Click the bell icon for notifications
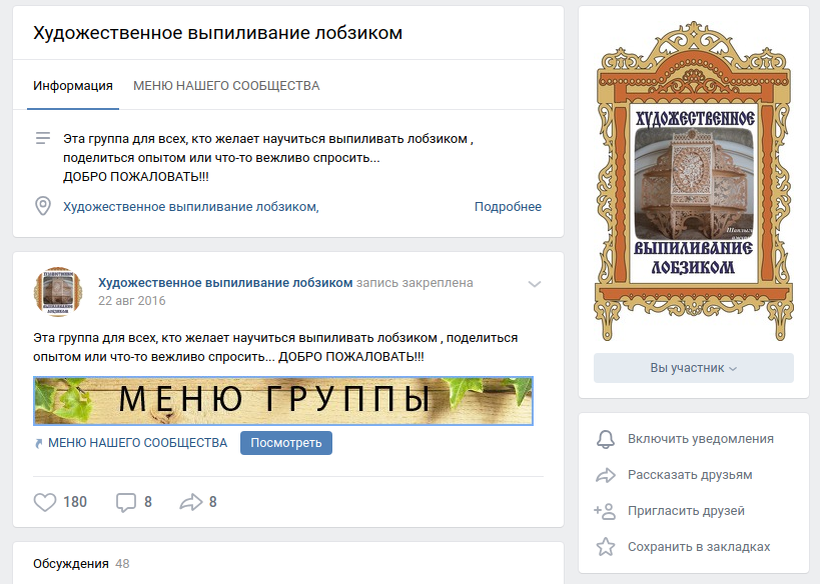This screenshot has height=584, width=820. tap(606, 439)
